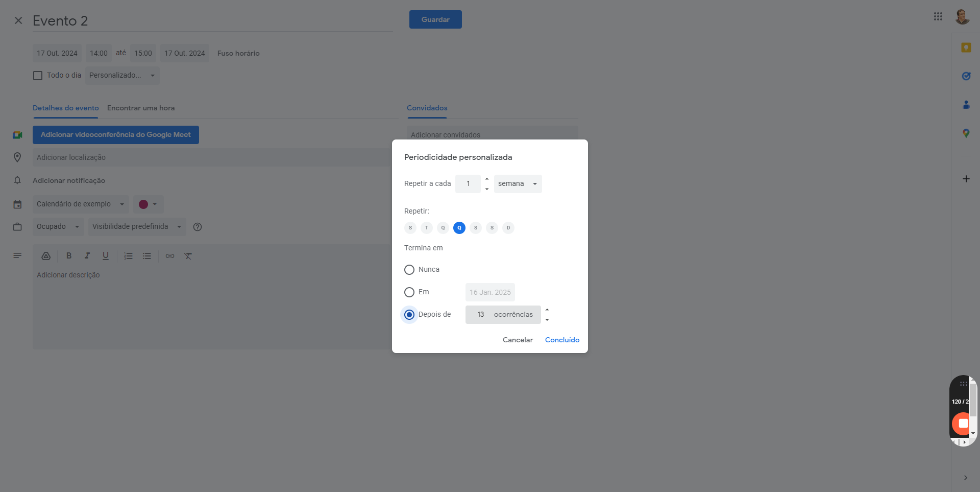Select the Em end date option
Image resolution: width=980 pixels, height=492 pixels.
[x=409, y=292]
